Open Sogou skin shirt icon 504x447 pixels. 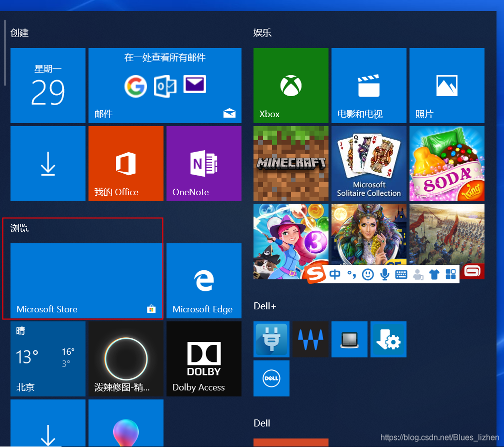click(434, 274)
